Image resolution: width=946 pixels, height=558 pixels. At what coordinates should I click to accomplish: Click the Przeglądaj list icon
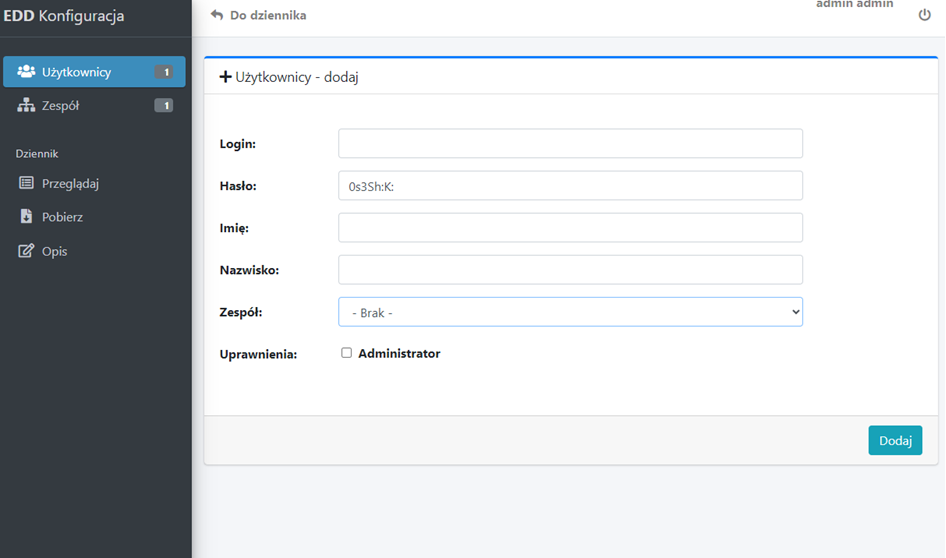click(26, 183)
